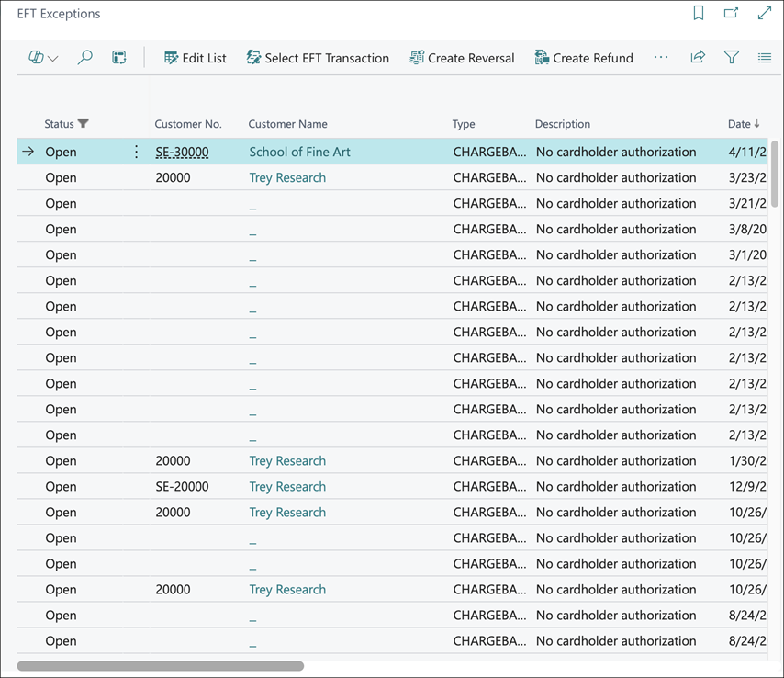784x678 pixels.
Task: Select customer number 20000 on 3/23 row
Action: 173,178
